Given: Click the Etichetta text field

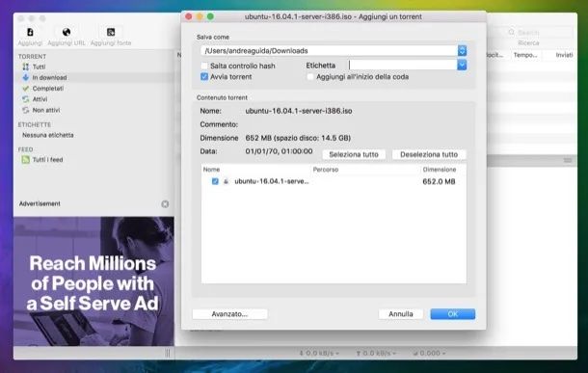Looking at the screenshot, I should point(402,66).
